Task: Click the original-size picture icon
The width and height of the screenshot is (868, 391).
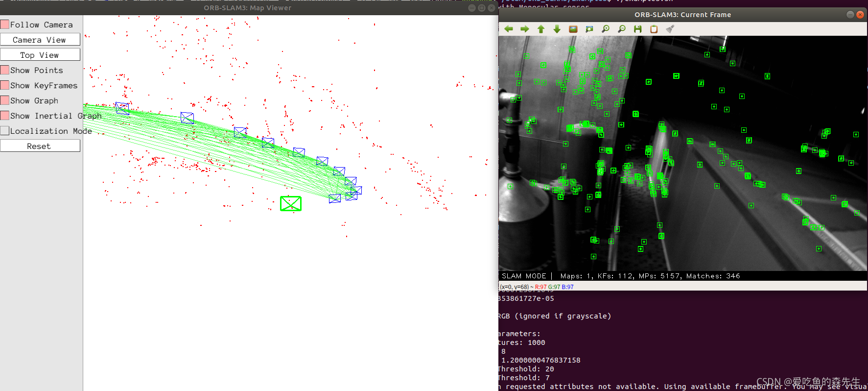Action: (573, 29)
